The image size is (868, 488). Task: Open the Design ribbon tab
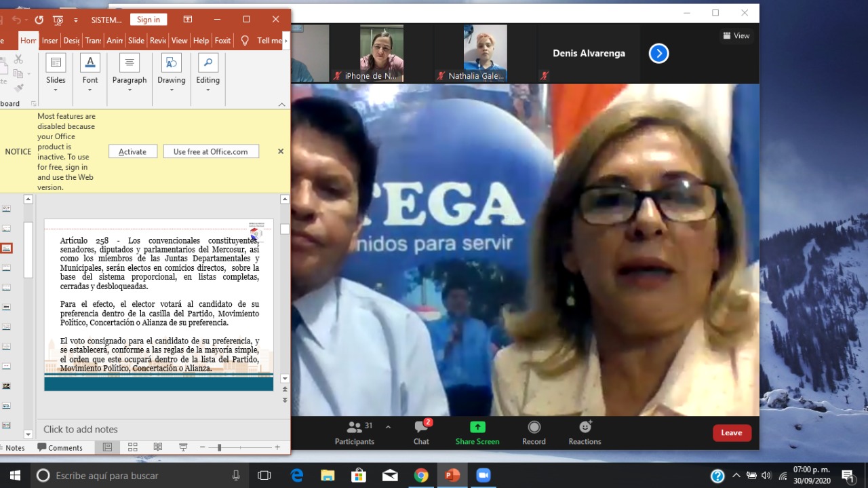tap(71, 41)
